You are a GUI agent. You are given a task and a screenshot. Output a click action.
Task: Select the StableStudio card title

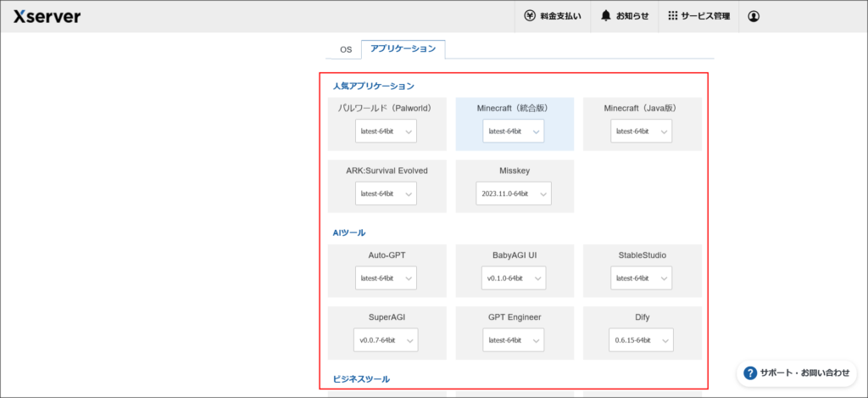click(643, 255)
